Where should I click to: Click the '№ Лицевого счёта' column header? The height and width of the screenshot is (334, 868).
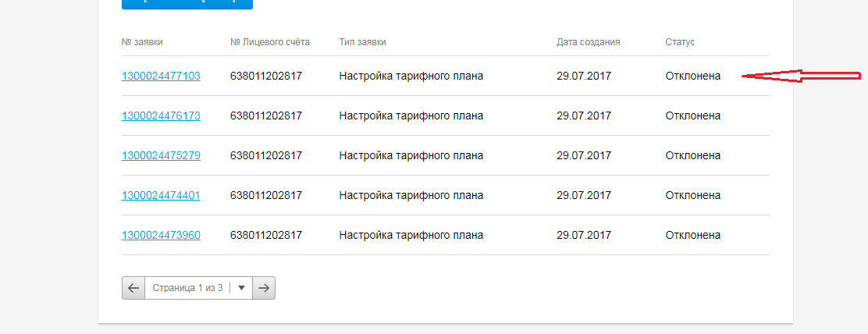coord(270,42)
